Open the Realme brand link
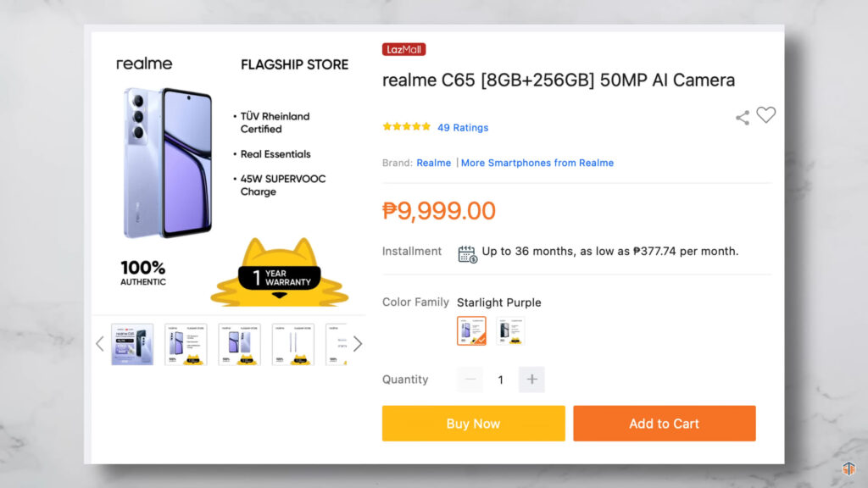The height and width of the screenshot is (488, 868). click(433, 163)
